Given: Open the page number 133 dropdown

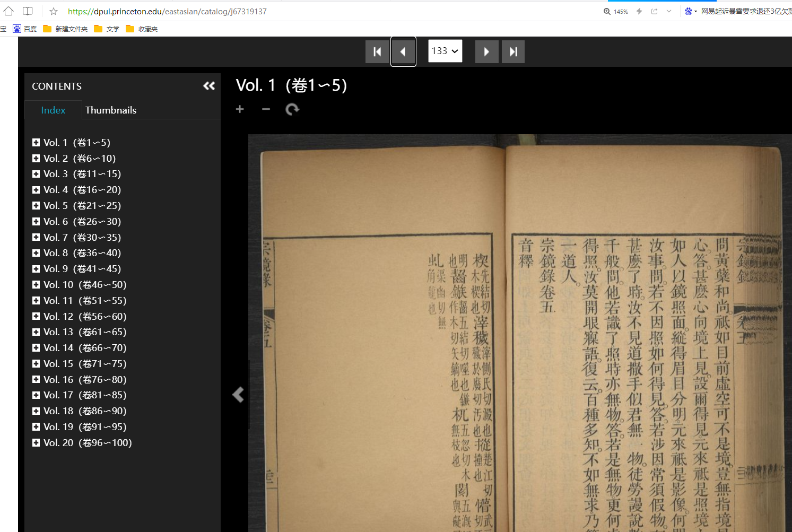Looking at the screenshot, I should coord(445,51).
